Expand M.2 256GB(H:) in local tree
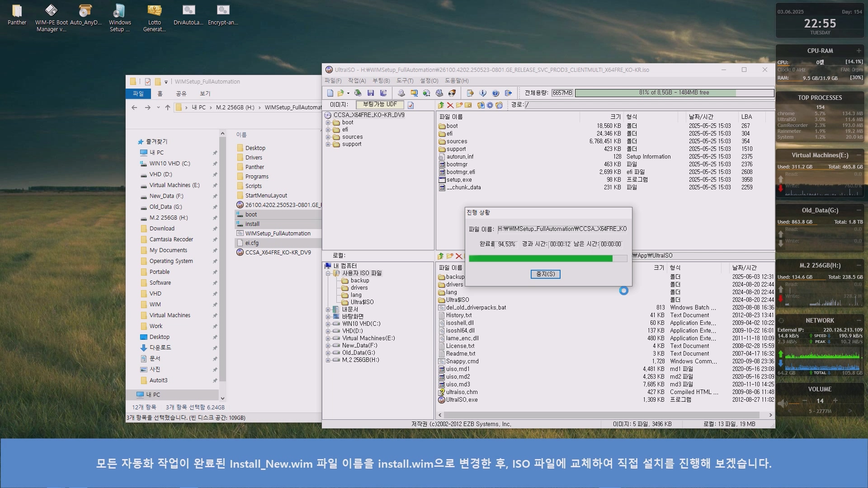Screen dimensions: 868x488 (x=328, y=360)
